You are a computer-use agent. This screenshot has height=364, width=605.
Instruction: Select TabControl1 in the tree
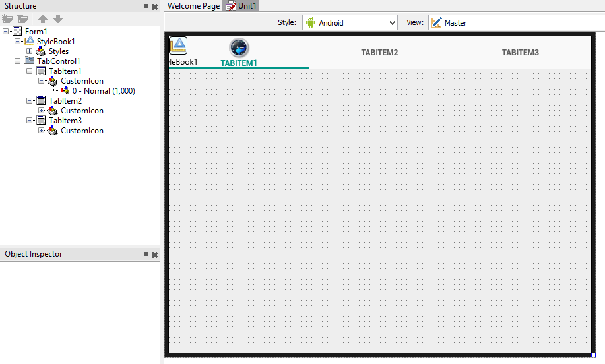tap(58, 61)
